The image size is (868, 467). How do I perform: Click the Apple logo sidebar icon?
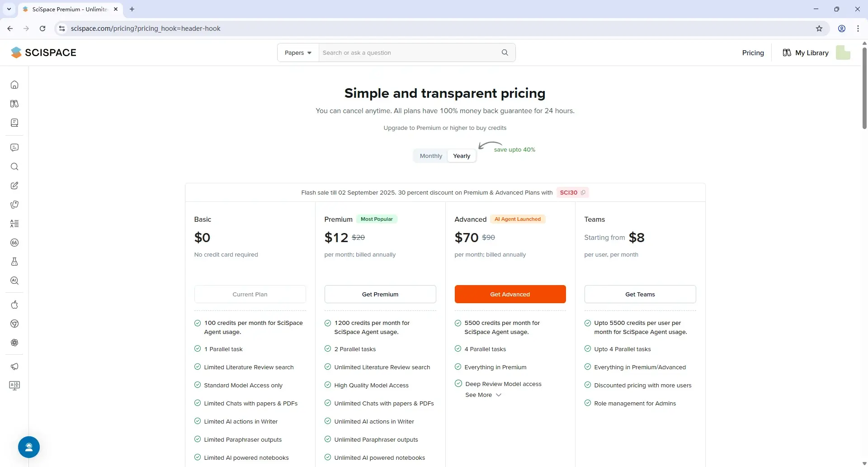coord(14,305)
